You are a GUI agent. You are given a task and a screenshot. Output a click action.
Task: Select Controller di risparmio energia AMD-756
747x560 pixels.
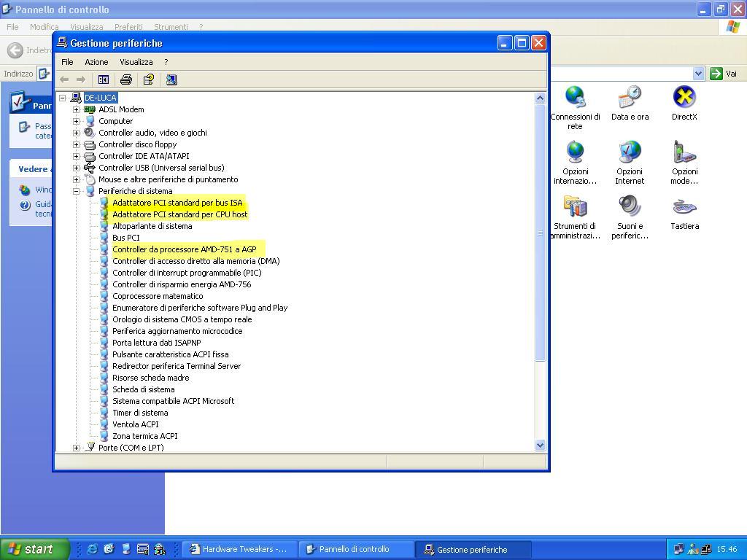(x=182, y=284)
